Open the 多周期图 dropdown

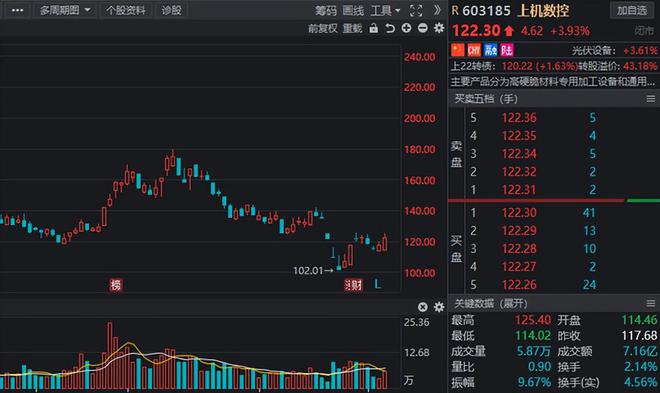(x=65, y=10)
